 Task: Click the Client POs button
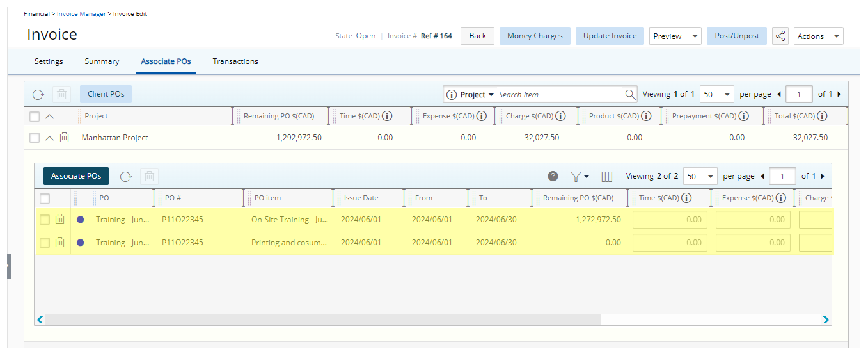[x=106, y=94]
